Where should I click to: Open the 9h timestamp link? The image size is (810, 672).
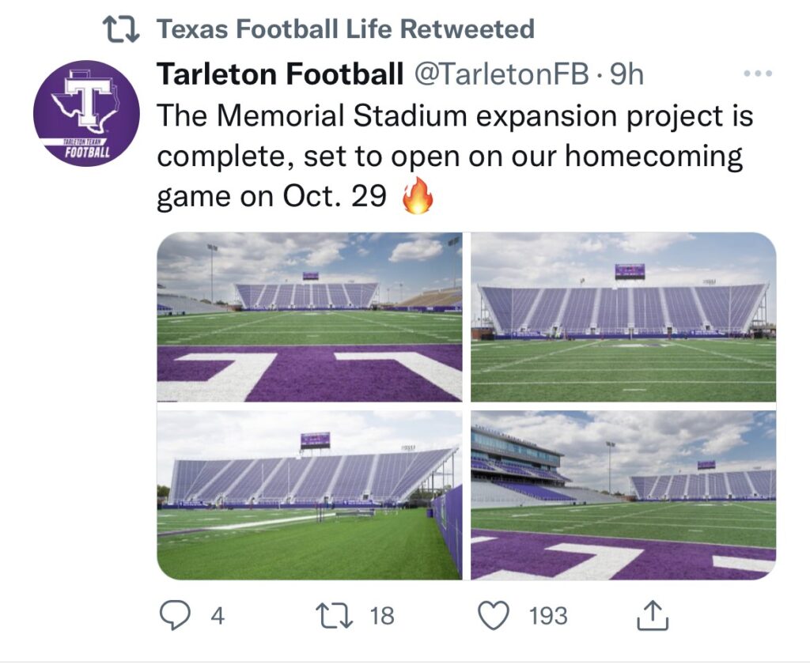click(x=626, y=74)
